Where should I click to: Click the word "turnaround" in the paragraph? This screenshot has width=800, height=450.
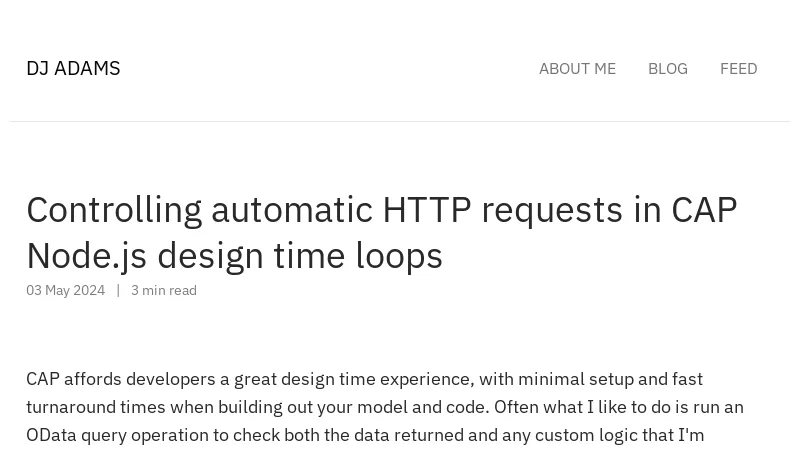pyautogui.click(x=71, y=407)
